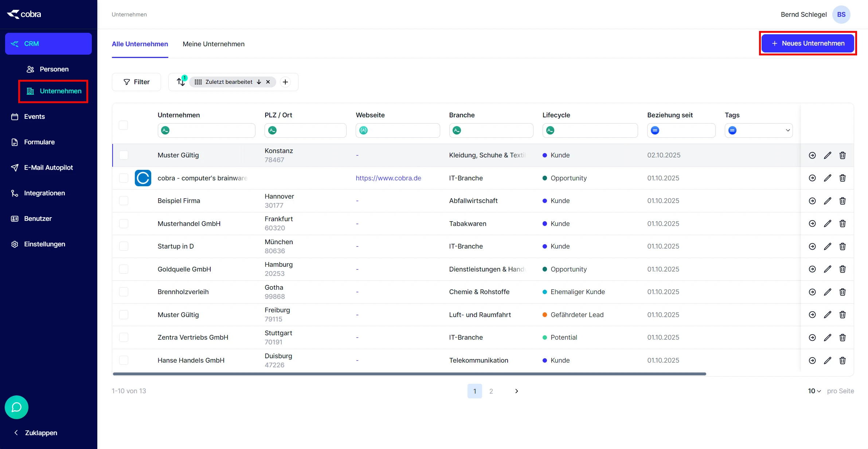
Task: Add another sort with plus icon
Action: click(x=285, y=82)
